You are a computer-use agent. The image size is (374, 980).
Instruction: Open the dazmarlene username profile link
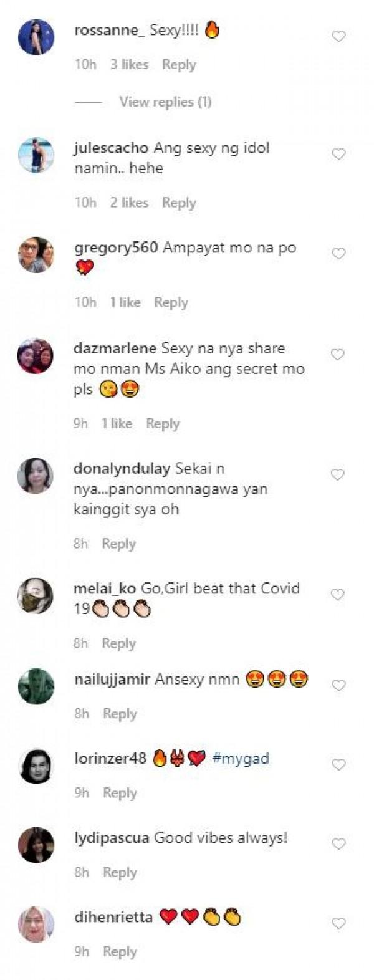(x=115, y=348)
